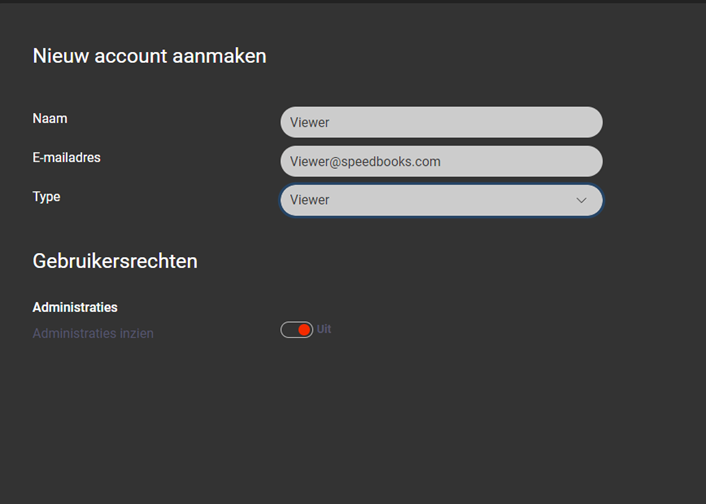The width and height of the screenshot is (706, 504).
Task: Click the 'E-mailadres' field label
Action: (x=67, y=158)
